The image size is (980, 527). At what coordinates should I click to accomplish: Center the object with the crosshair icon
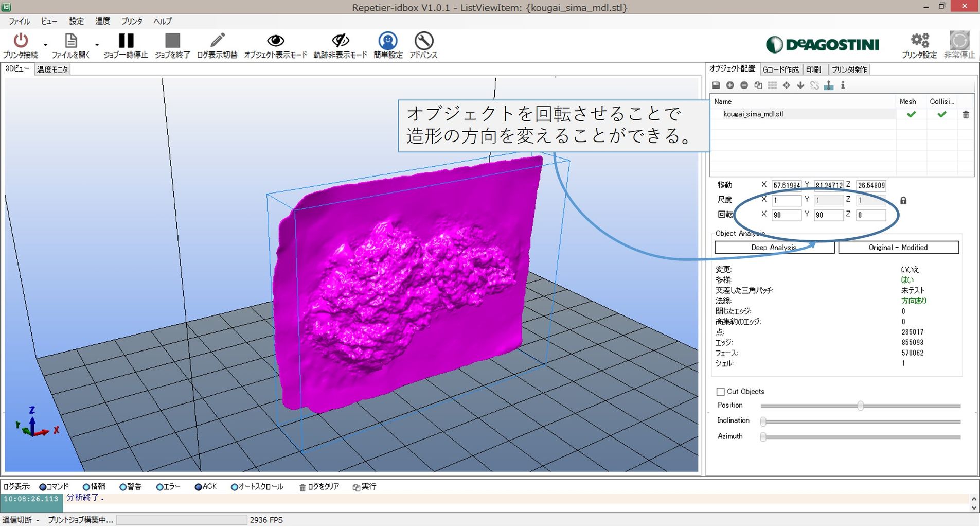tap(787, 85)
